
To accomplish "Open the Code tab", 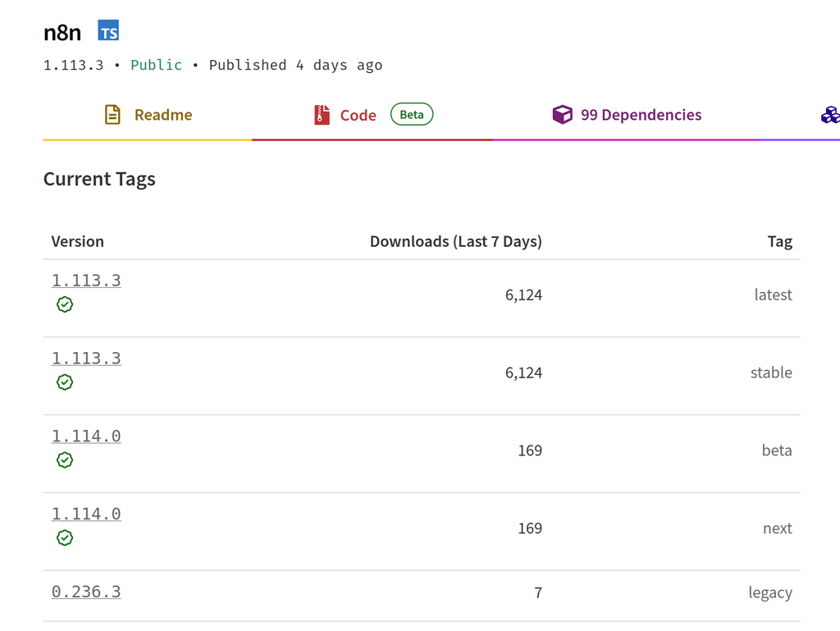I will point(358,116).
